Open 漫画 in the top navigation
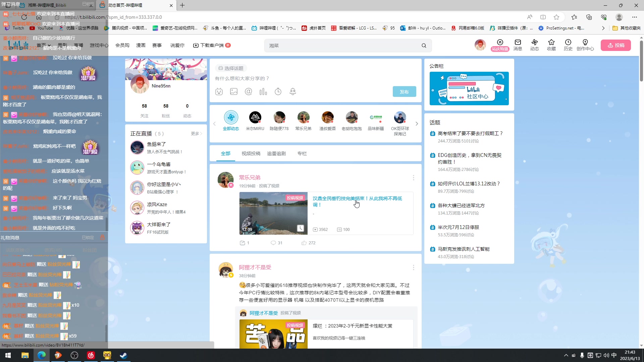Viewport: 644px width, 362px height. 141,45
